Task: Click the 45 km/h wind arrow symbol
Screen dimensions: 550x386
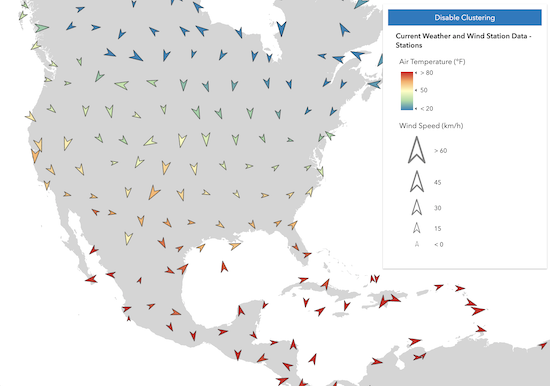Action: [417, 181]
